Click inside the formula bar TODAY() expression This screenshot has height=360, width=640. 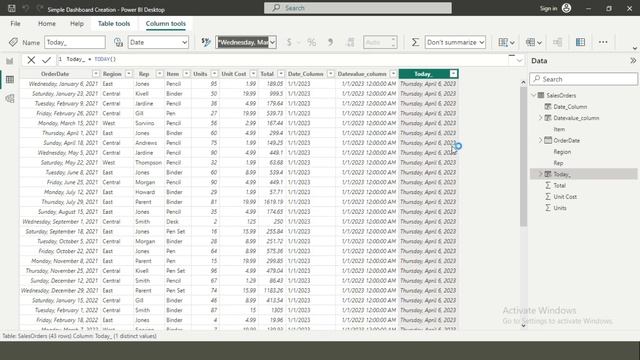(105, 59)
